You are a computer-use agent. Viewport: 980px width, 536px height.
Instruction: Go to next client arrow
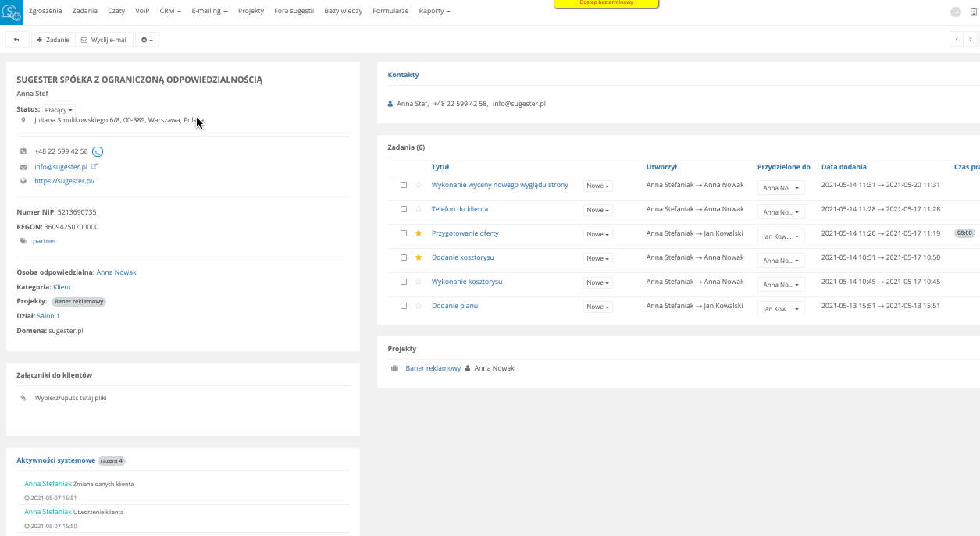click(971, 39)
